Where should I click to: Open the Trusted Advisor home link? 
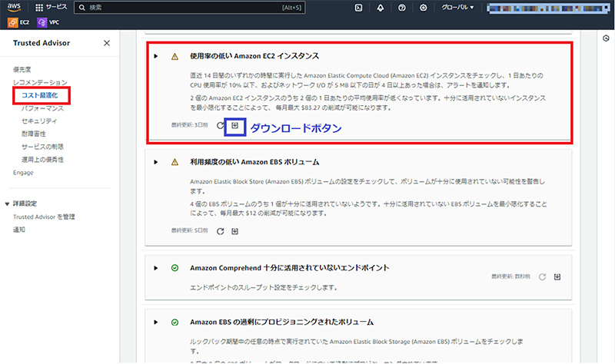point(42,43)
